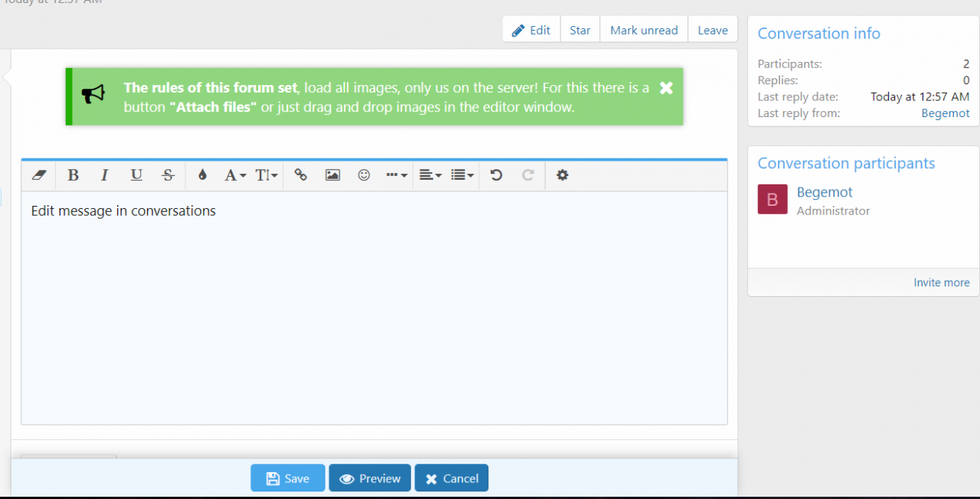Toggle italic text formatting
Viewport: 980px width, 499px height.
pos(105,175)
